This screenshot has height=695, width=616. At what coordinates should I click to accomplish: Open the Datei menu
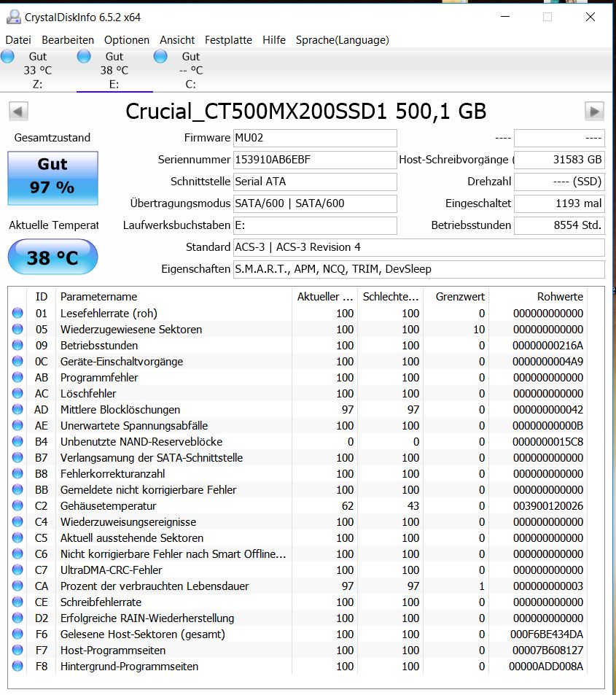click(x=18, y=40)
